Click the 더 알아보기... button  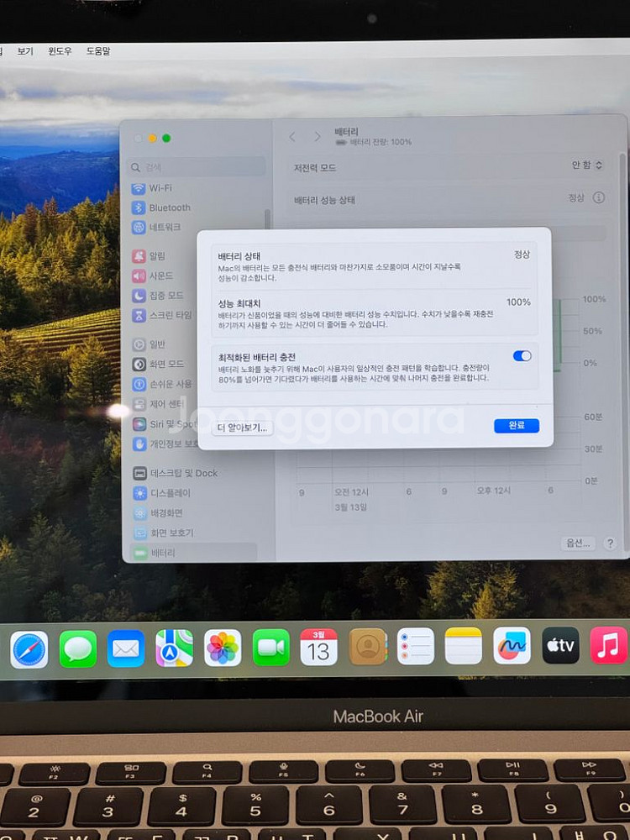pyautogui.click(x=242, y=428)
